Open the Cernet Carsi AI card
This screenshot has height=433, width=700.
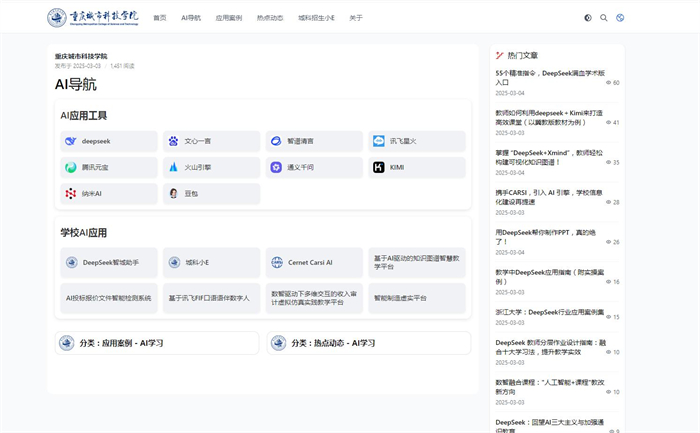coord(314,263)
